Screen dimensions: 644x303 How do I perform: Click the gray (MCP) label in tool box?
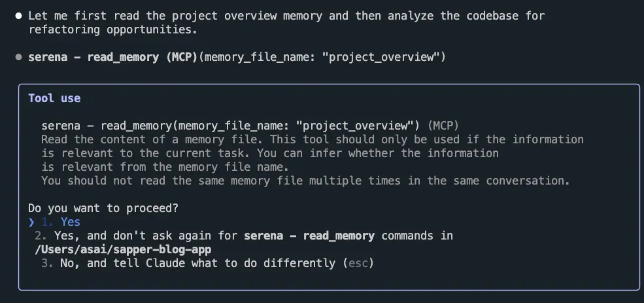pyautogui.click(x=443, y=126)
